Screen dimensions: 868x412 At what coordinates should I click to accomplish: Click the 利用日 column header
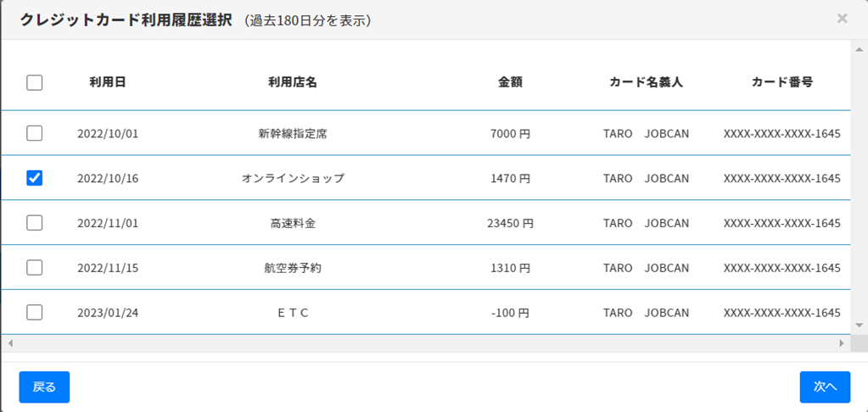click(x=108, y=82)
